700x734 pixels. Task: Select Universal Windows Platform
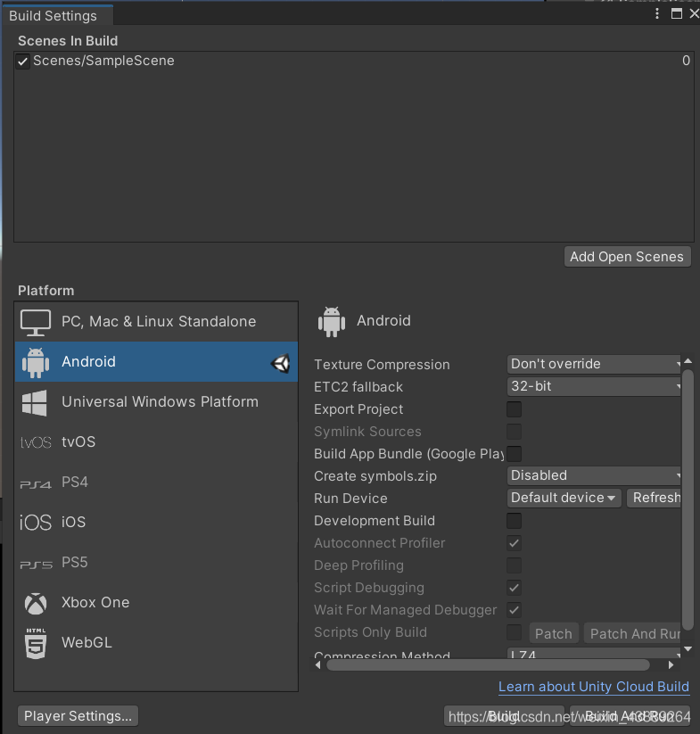(x=156, y=402)
